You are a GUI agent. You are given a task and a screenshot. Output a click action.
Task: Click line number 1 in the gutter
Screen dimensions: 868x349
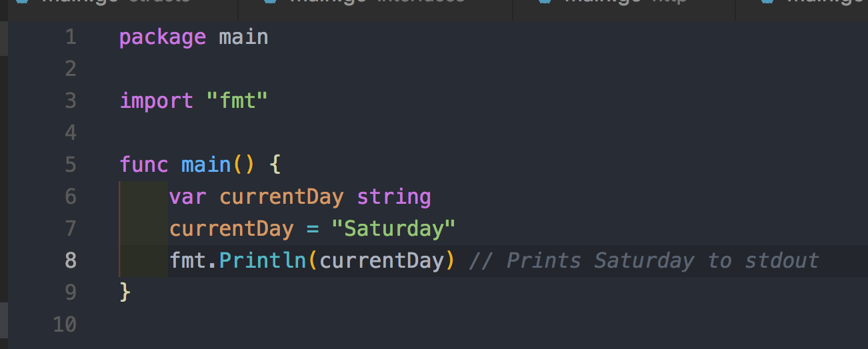click(x=71, y=37)
